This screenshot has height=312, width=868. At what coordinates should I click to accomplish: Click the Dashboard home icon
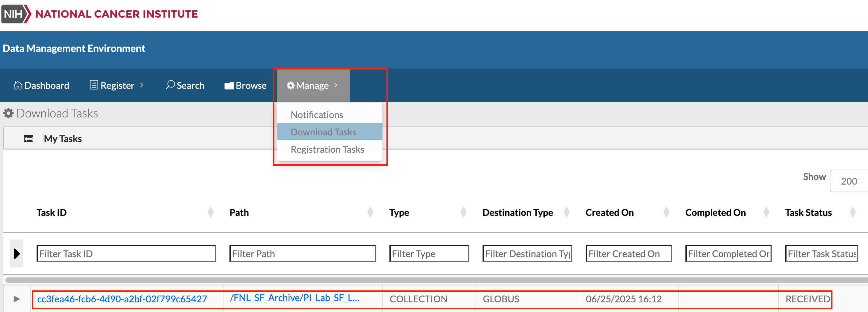click(18, 85)
